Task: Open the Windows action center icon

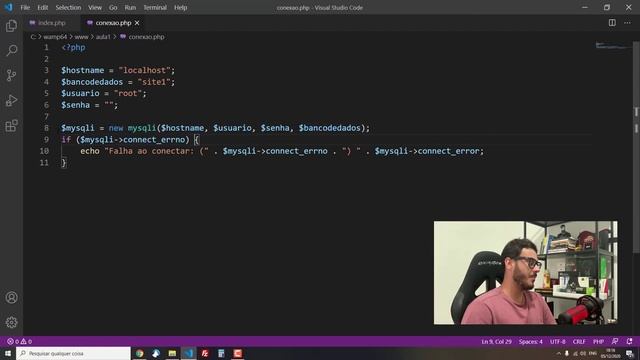Action: tap(630, 353)
